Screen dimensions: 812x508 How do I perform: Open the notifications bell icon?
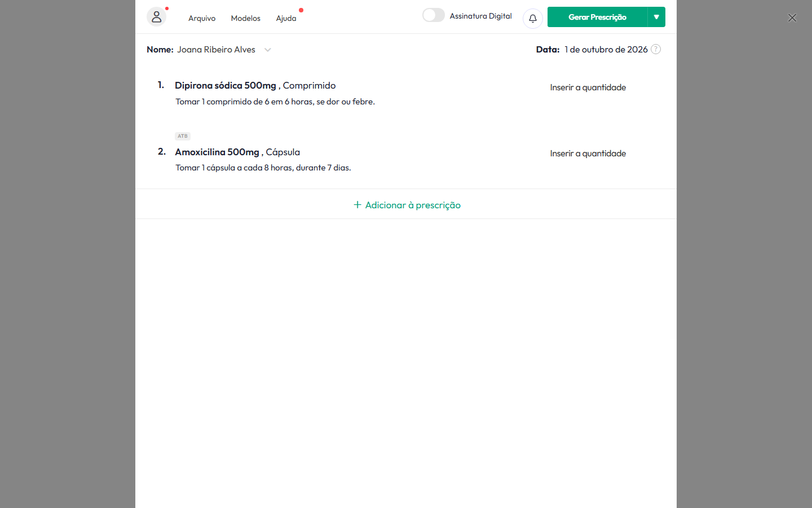pyautogui.click(x=533, y=19)
